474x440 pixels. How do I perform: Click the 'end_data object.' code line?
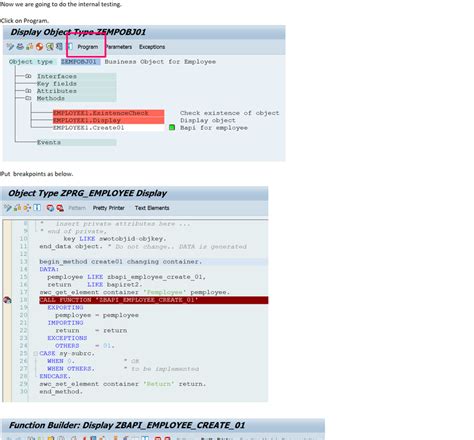point(71,246)
